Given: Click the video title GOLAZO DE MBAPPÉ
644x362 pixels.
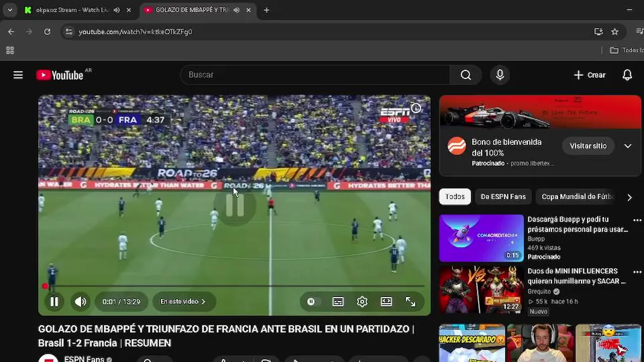Looking at the screenshot, I should 226,336.
